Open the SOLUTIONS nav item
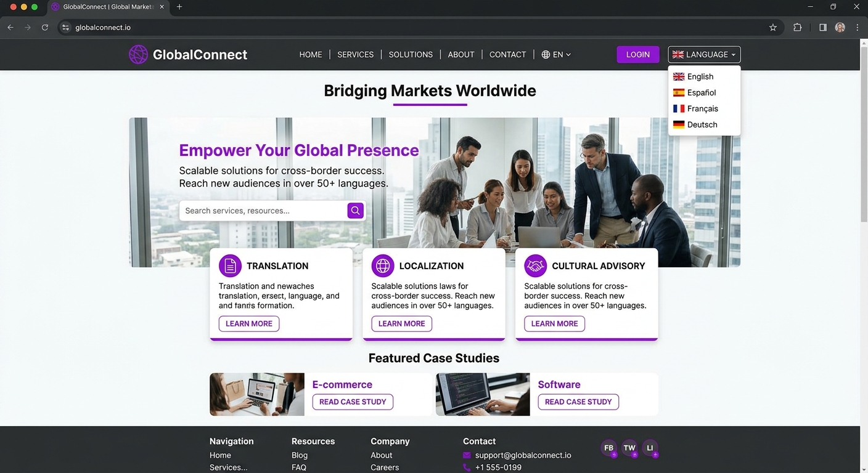The image size is (868, 473). (x=411, y=54)
